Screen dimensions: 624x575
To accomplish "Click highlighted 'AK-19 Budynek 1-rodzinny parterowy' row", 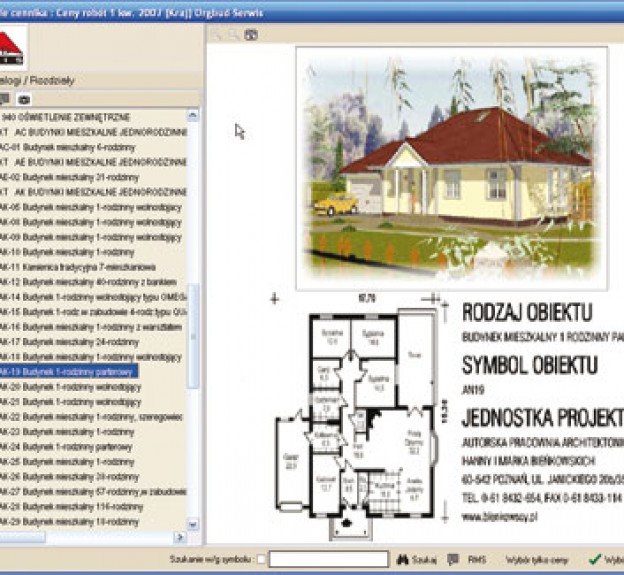I will [69, 372].
